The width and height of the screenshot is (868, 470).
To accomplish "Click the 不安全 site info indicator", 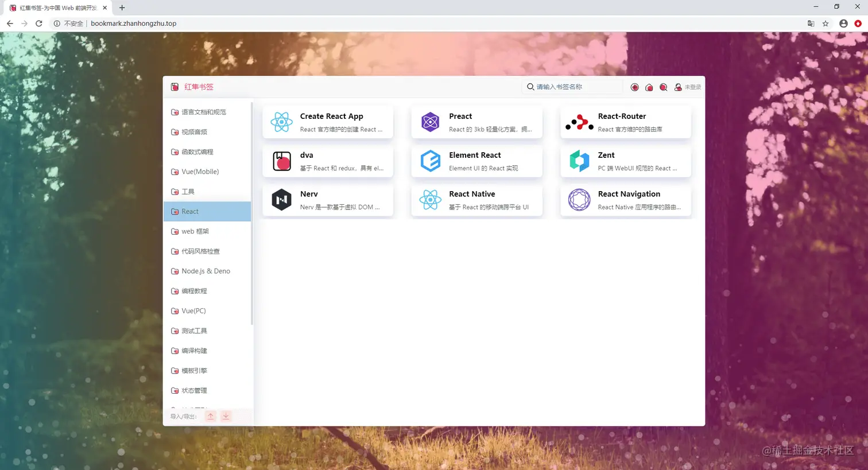I will pyautogui.click(x=68, y=24).
